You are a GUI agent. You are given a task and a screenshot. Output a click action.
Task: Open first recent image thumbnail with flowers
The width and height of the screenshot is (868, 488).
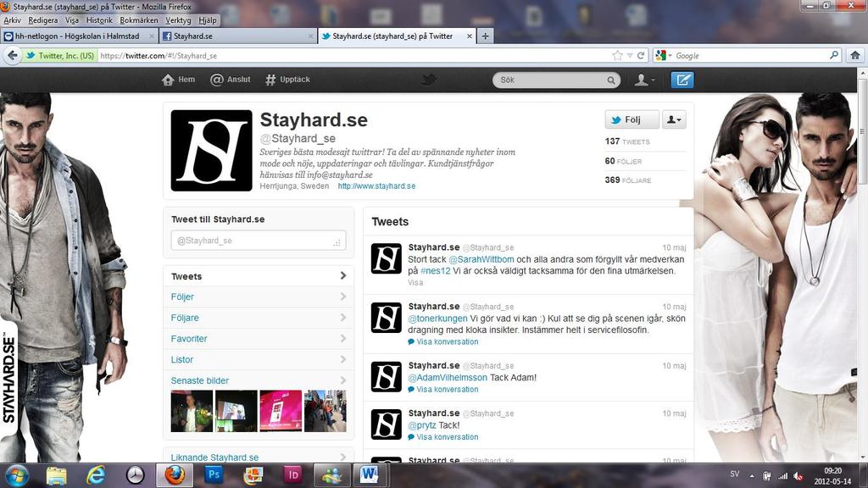(x=192, y=411)
